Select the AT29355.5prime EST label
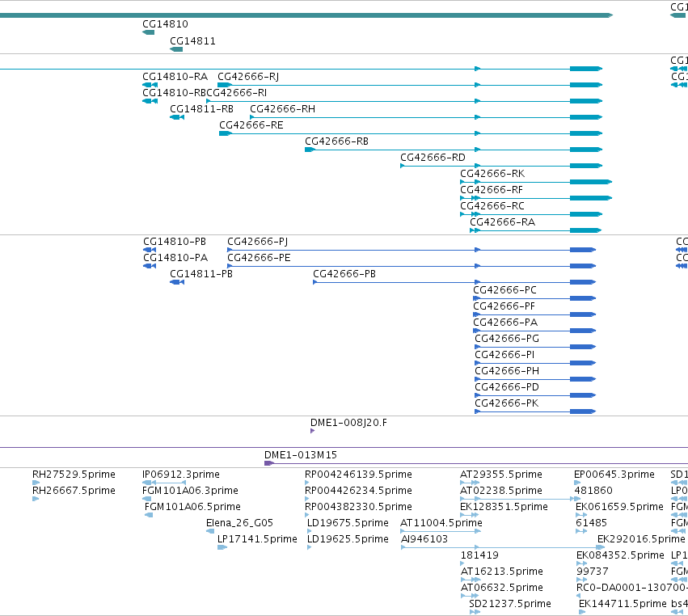This screenshot has height=616, width=688. (x=501, y=475)
